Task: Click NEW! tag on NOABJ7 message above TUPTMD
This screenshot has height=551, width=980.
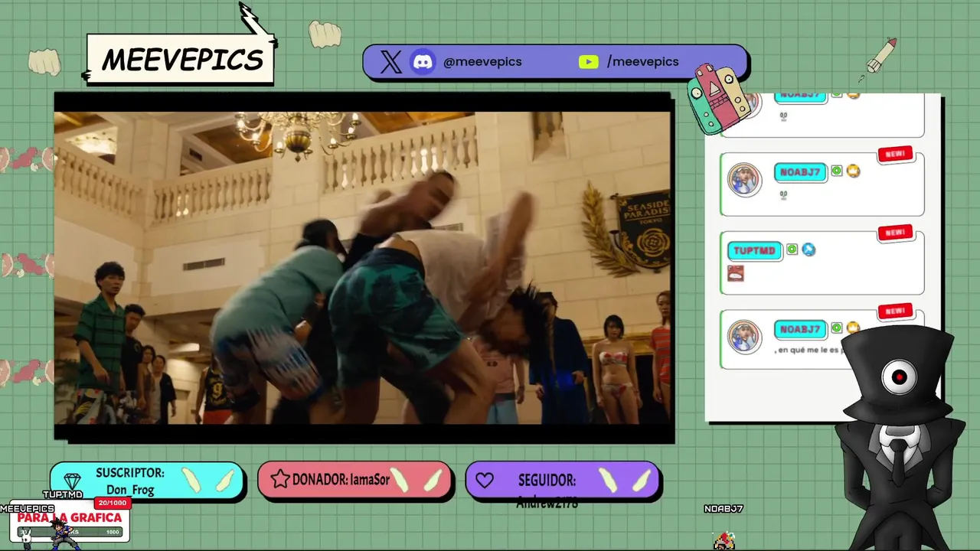Action: [x=895, y=154]
